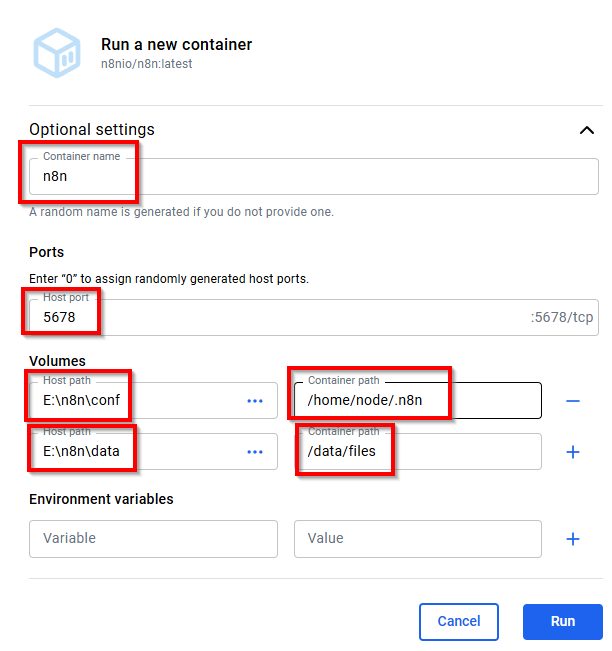The width and height of the screenshot is (612, 651).
Task: Collapse the Optional settings section
Action: pos(585,130)
